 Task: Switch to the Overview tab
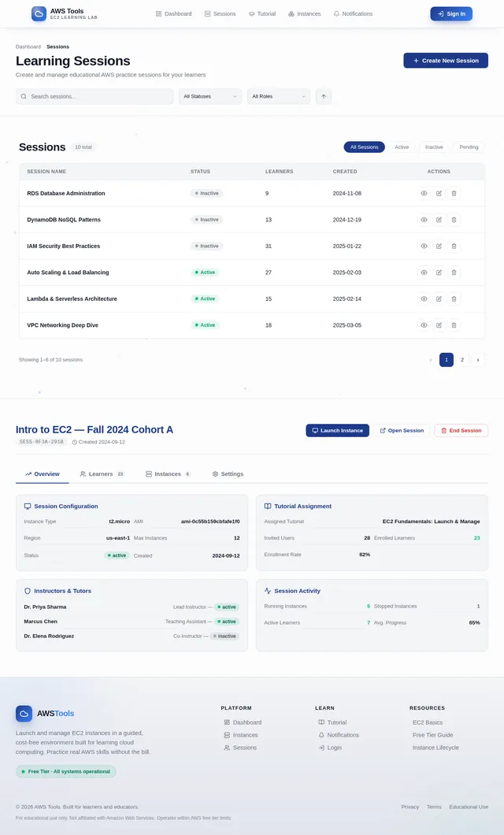[x=43, y=474]
